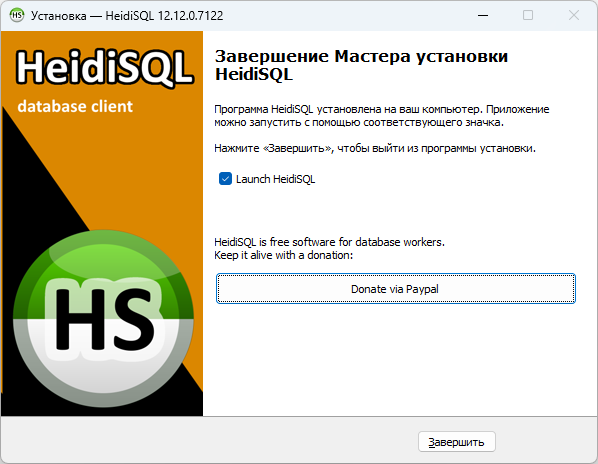Finish setup with the Завершить button
The height and width of the screenshot is (464, 598).
pos(457,442)
